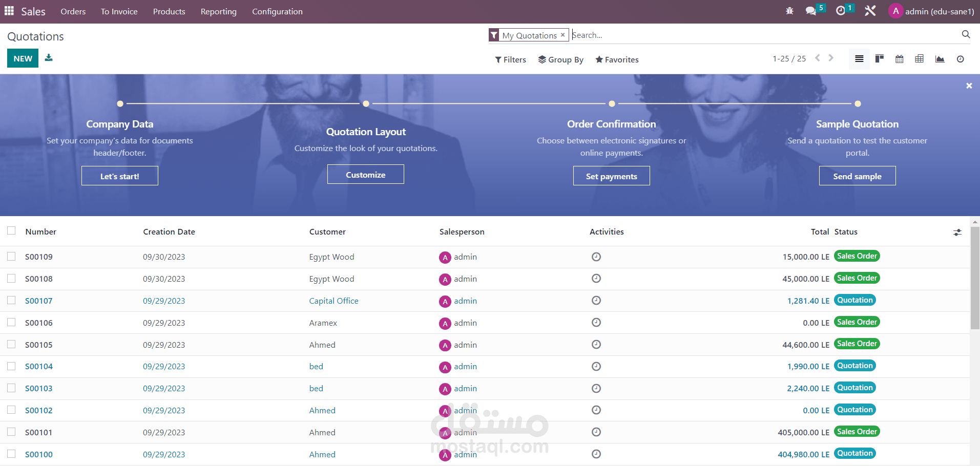Select the S00106 row checkbox
The image size is (980, 466).
(11, 322)
